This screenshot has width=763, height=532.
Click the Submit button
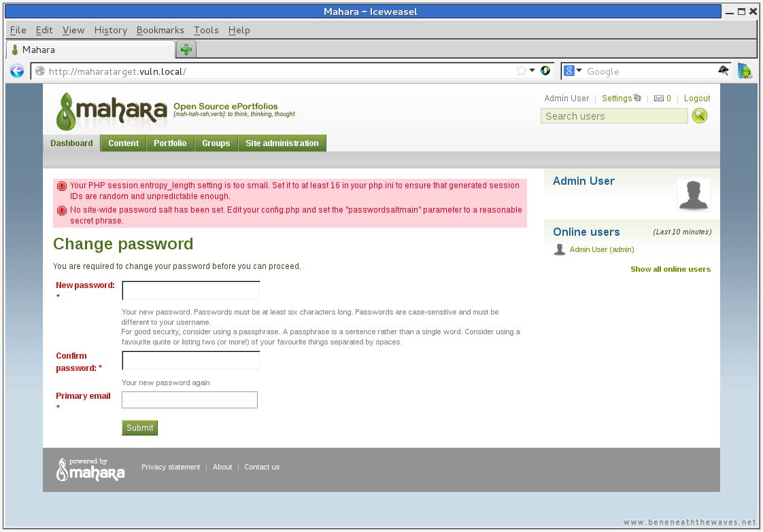tap(139, 427)
